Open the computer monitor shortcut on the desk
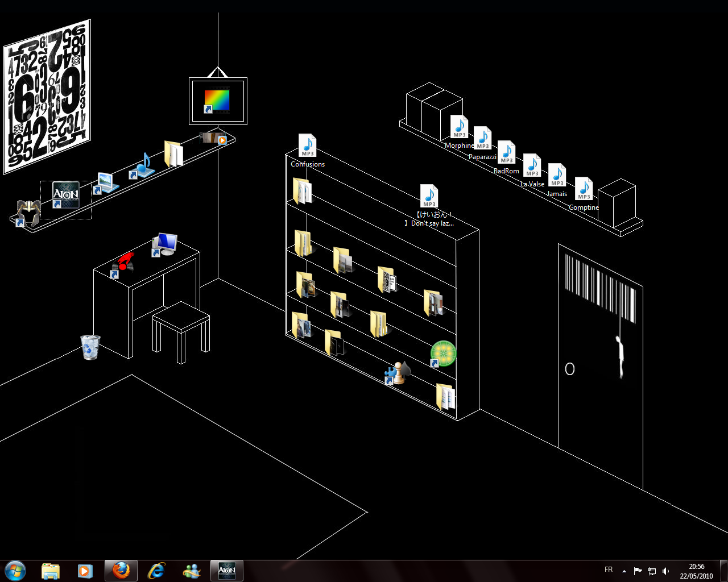 (164, 244)
